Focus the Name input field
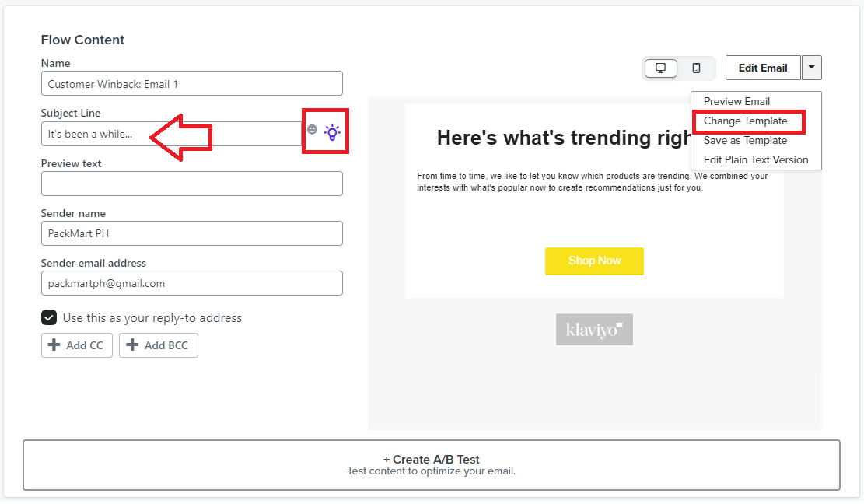The width and height of the screenshot is (864, 504). [x=192, y=84]
